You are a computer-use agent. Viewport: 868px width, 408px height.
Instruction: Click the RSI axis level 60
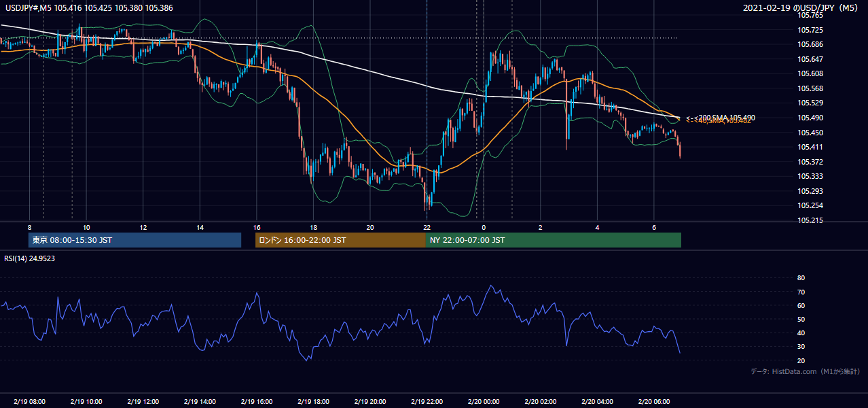[x=801, y=305]
